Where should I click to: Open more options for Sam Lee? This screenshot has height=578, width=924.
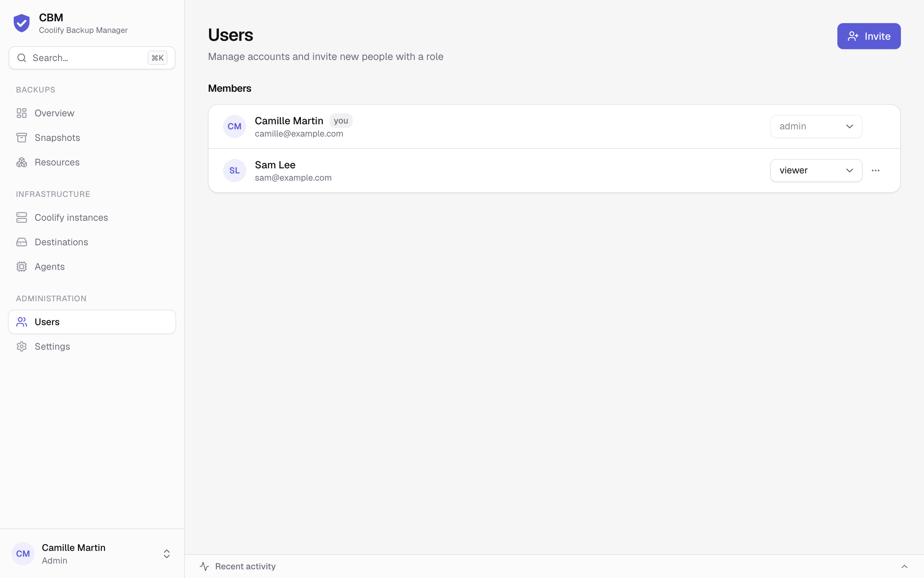[x=876, y=171]
